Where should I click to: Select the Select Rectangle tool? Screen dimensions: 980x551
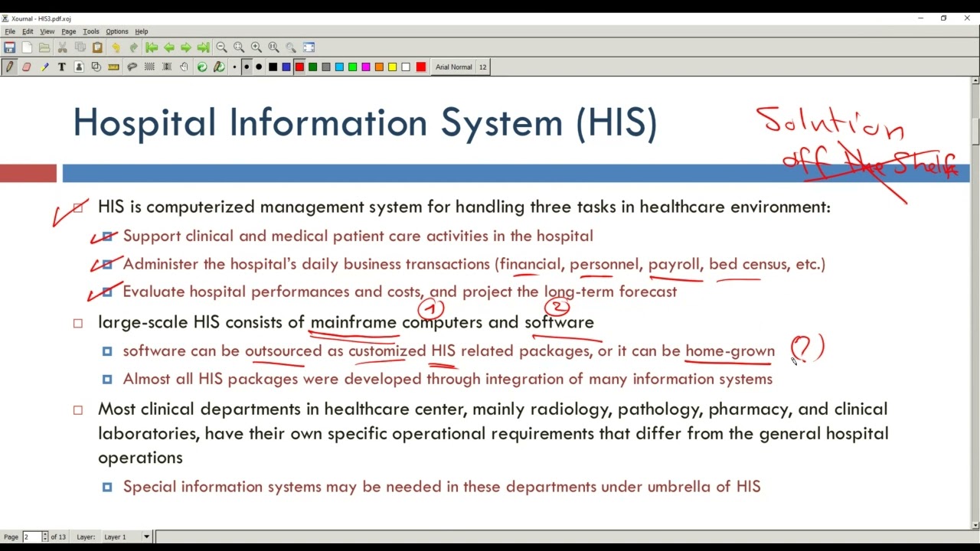pyautogui.click(x=149, y=67)
